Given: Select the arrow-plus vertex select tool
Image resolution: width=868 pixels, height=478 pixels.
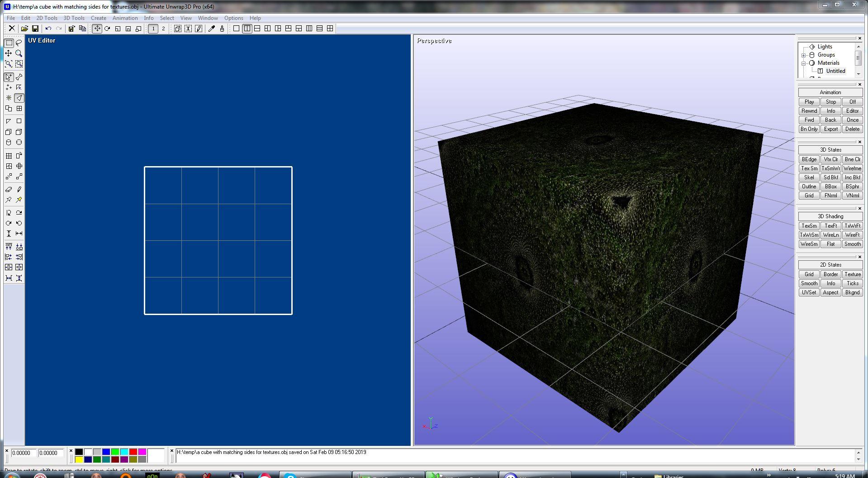Looking at the screenshot, I should (9, 77).
